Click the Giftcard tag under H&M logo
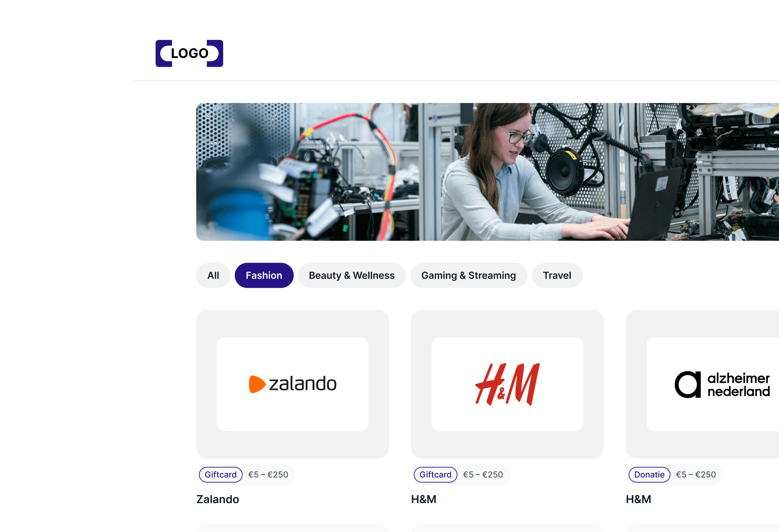This screenshot has width=779, height=532. (435, 474)
